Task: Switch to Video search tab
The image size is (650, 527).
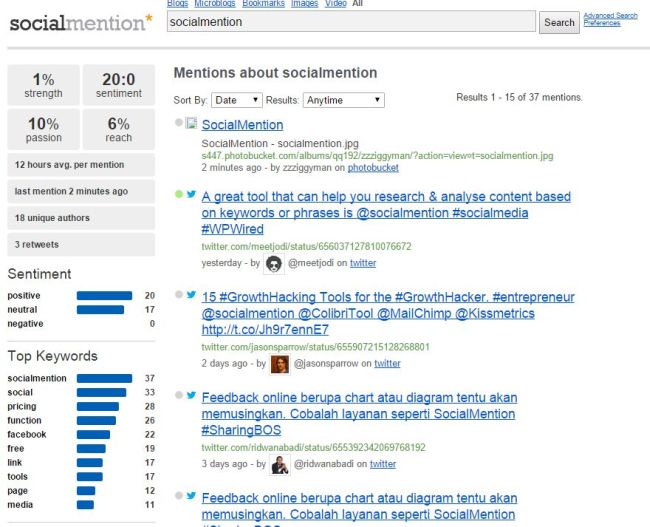Action: coord(336,3)
